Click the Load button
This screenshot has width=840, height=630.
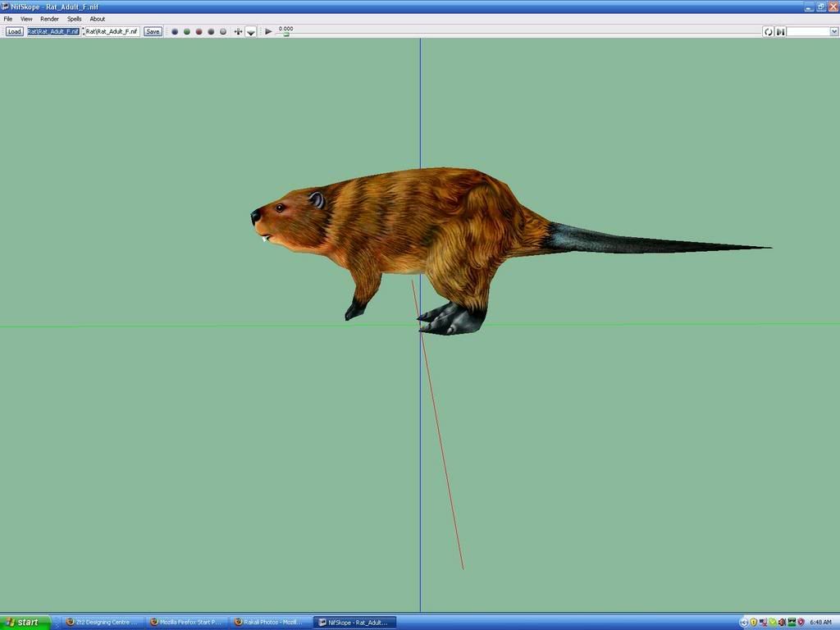[15, 32]
